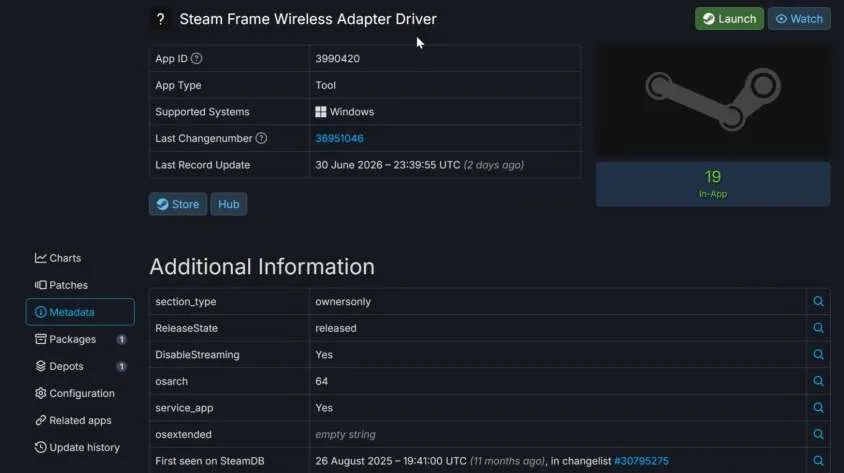Screen dimensions: 844x473
Task: Open the Last Changenumber help icon
Action: pyautogui.click(x=261, y=138)
